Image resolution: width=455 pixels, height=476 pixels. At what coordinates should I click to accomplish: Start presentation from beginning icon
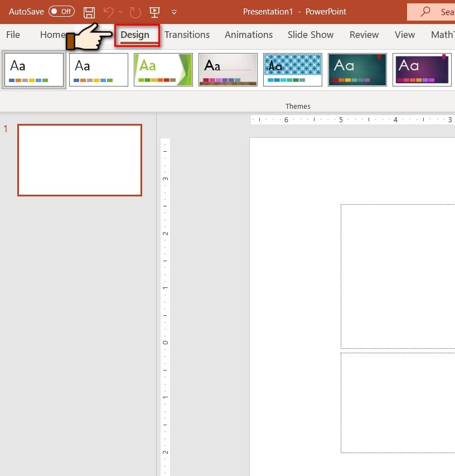[155, 12]
